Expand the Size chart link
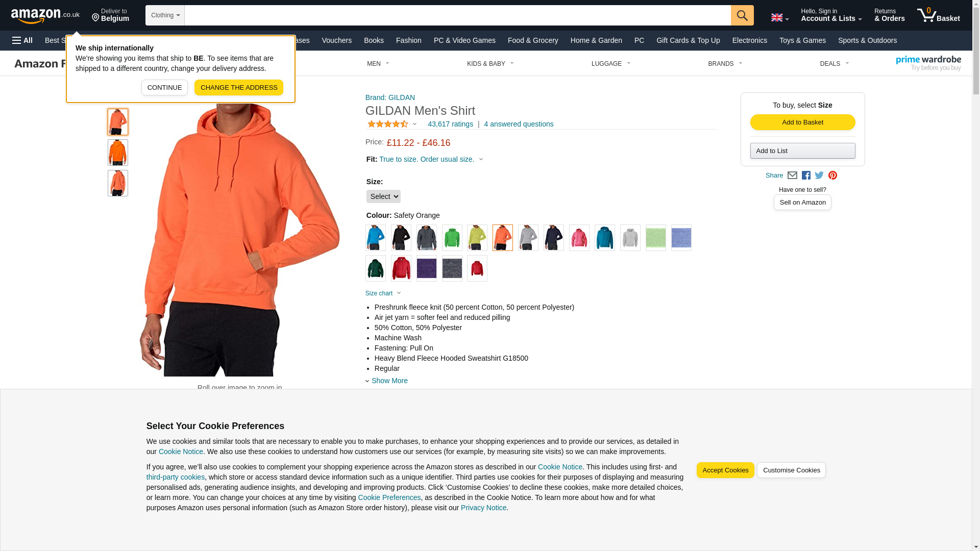The image size is (980, 551). coord(383,293)
